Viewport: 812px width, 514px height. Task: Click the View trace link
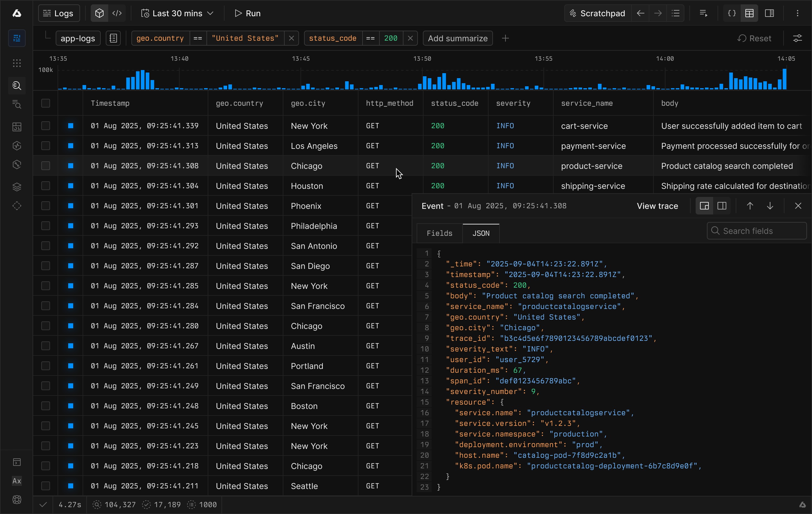(x=657, y=206)
